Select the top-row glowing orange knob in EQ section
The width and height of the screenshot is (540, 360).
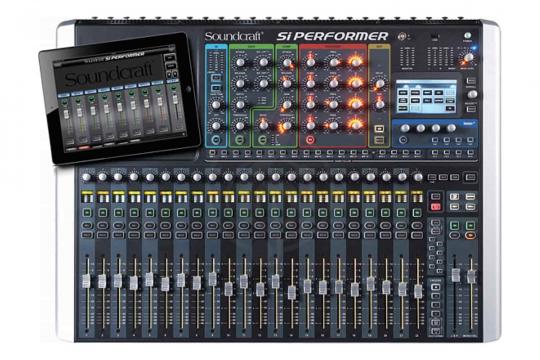pos(355,62)
